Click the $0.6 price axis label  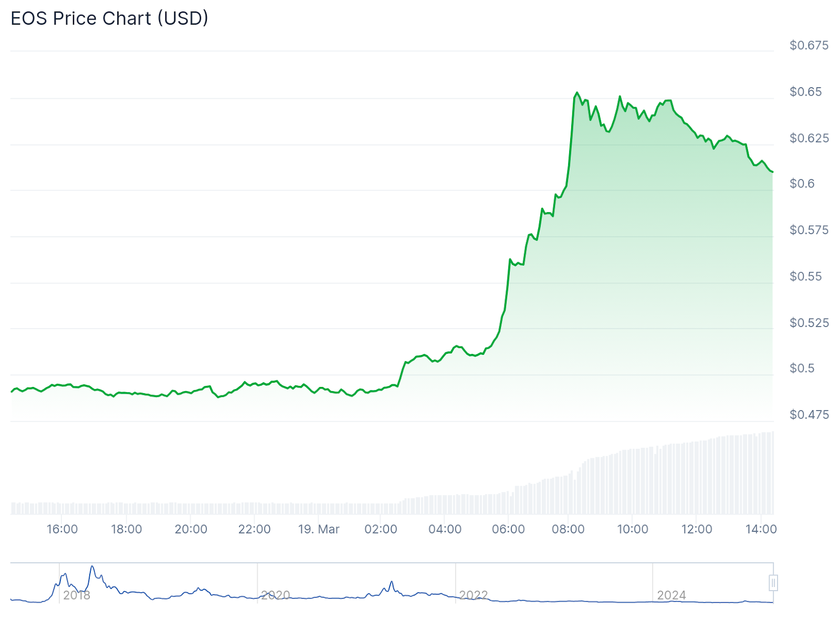[x=802, y=184]
